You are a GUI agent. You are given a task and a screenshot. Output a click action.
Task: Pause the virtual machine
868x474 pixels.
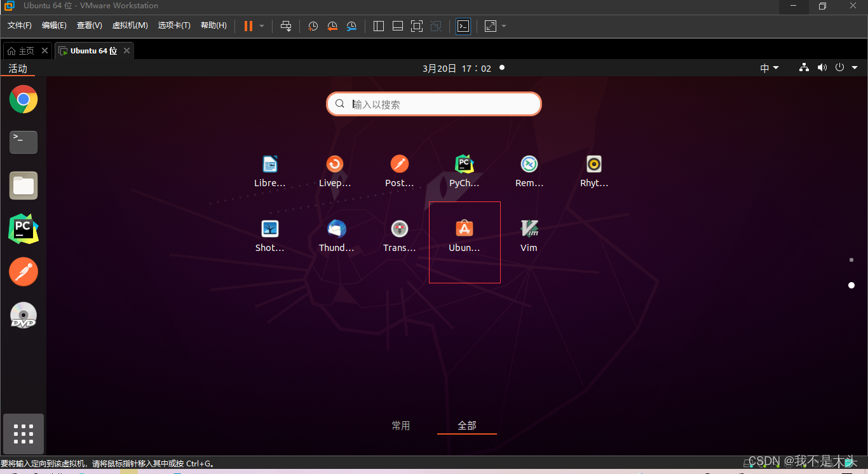[x=248, y=26]
